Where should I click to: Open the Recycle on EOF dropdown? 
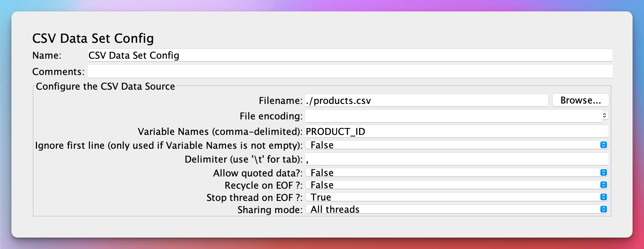pyautogui.click(x=452, y=185)
